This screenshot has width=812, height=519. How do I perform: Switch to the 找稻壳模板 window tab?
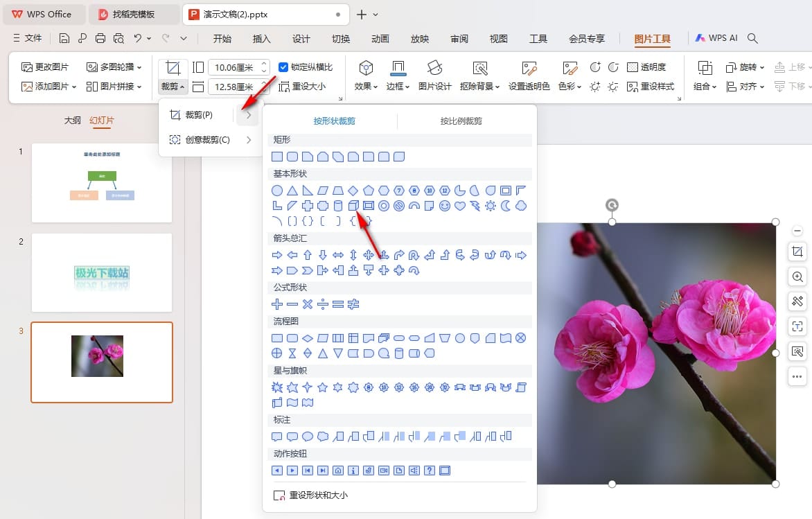click(134, 15)
